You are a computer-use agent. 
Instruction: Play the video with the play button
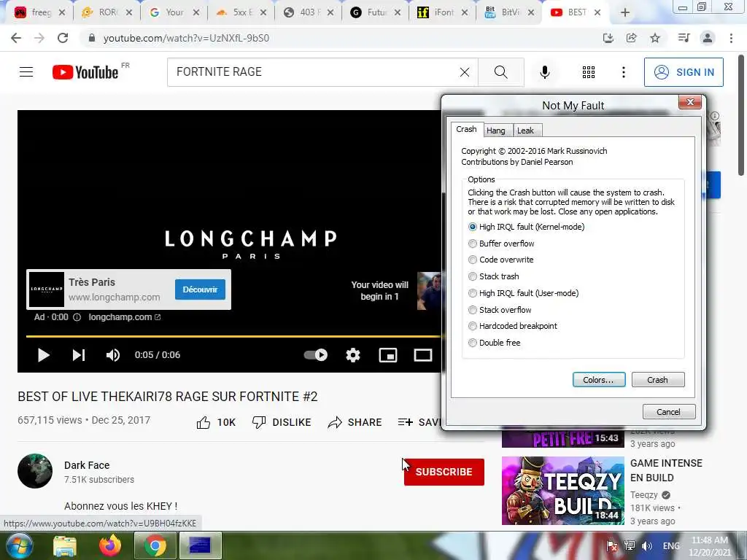click(x=43, y=355)
